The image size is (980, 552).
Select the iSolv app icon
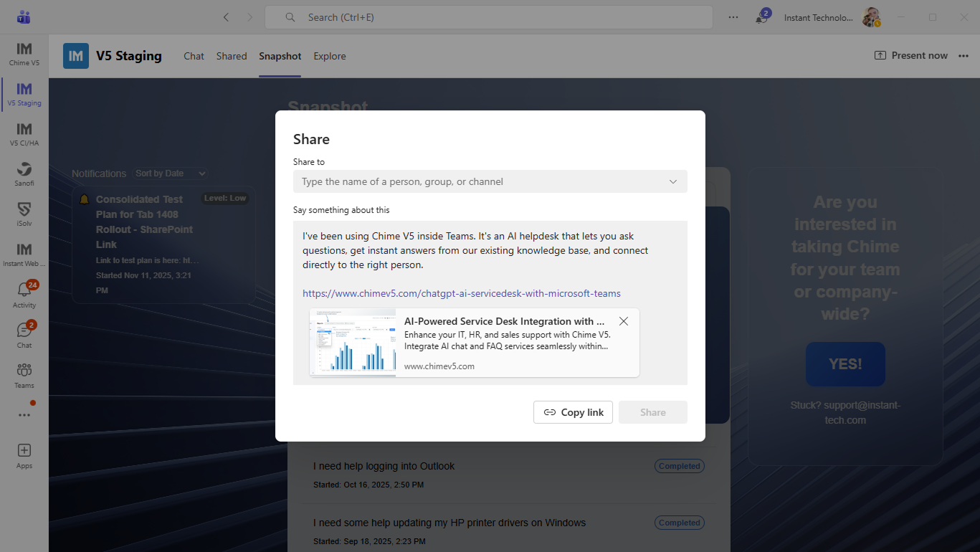[x=24, y=214]
